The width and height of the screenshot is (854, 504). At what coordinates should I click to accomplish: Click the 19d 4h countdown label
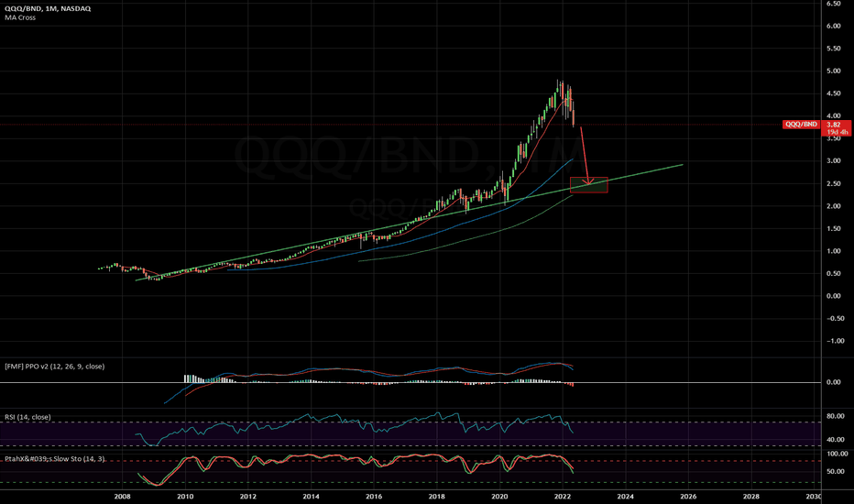838,132
